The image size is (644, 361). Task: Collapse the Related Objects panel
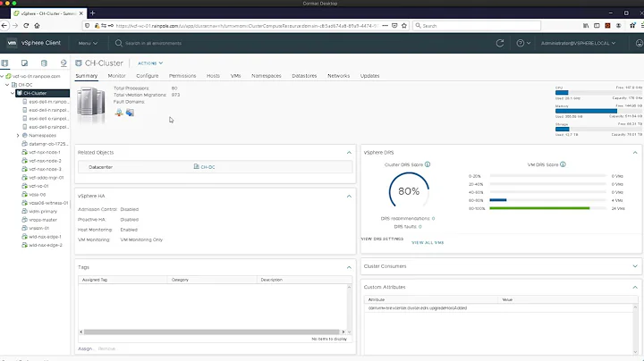tap(349, 153)
